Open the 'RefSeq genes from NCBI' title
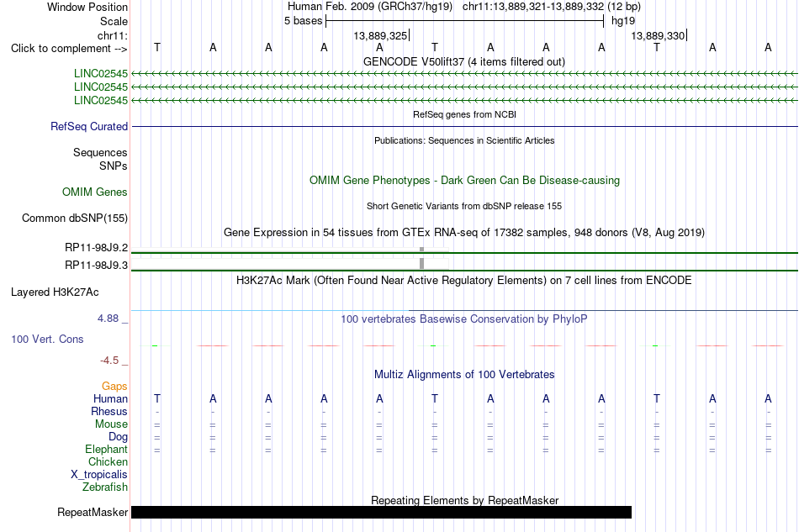This screenshot has width=799, height=532. coord(464,114)
